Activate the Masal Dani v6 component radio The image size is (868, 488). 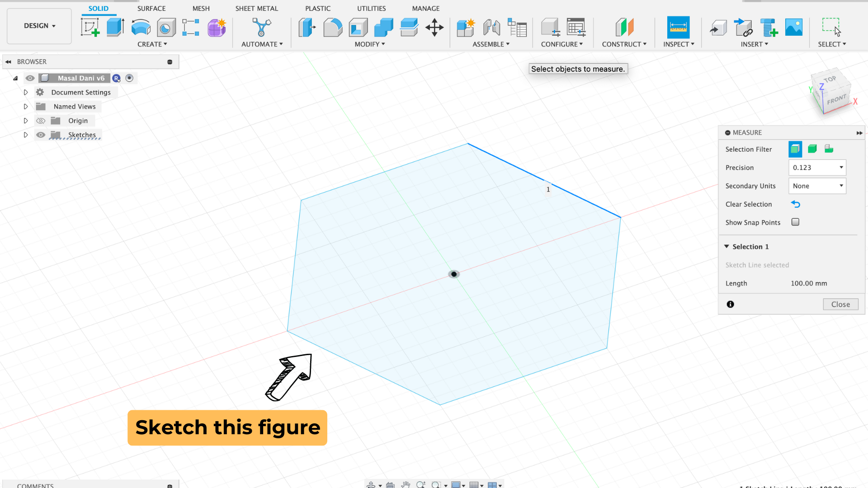[x=129, y=78]
